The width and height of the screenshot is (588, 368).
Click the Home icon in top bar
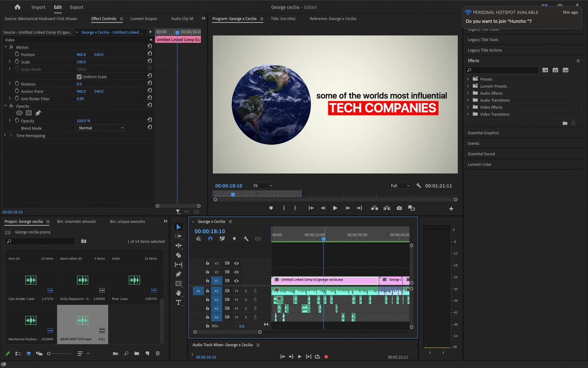(18, 7)
